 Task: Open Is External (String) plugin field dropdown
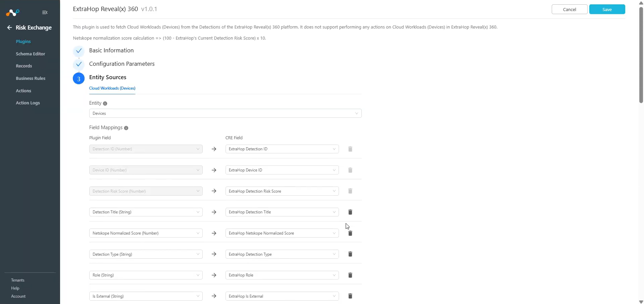146,296
